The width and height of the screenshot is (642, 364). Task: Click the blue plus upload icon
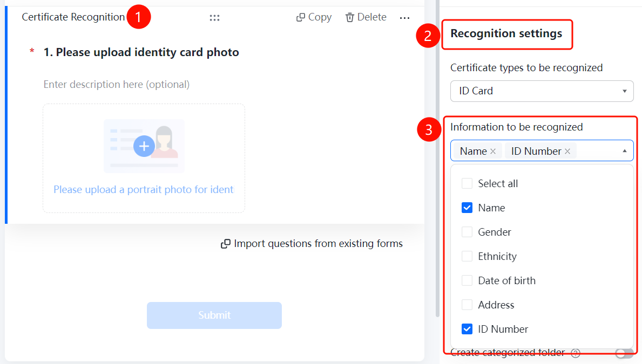tap(144, 146)
